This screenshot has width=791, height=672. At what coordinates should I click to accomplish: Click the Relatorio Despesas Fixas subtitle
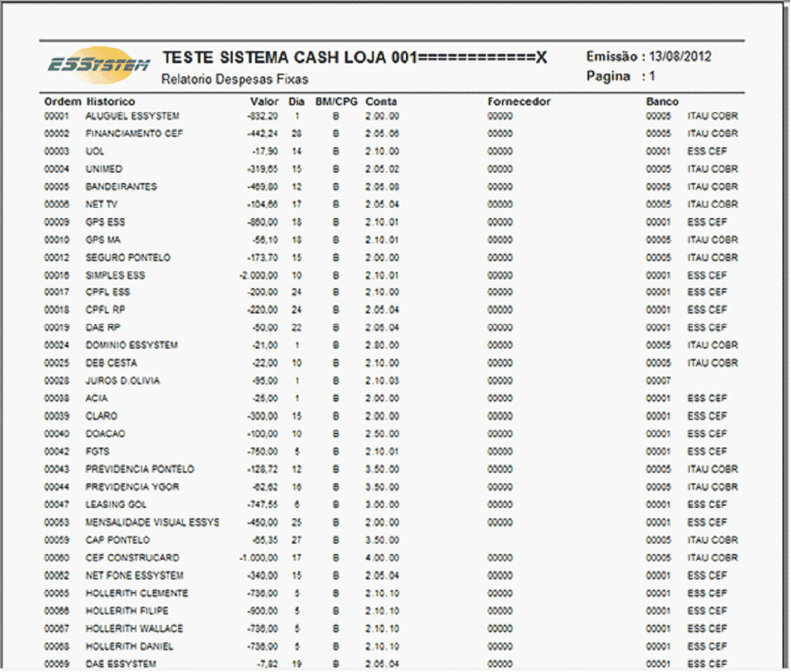click(234, 79)
